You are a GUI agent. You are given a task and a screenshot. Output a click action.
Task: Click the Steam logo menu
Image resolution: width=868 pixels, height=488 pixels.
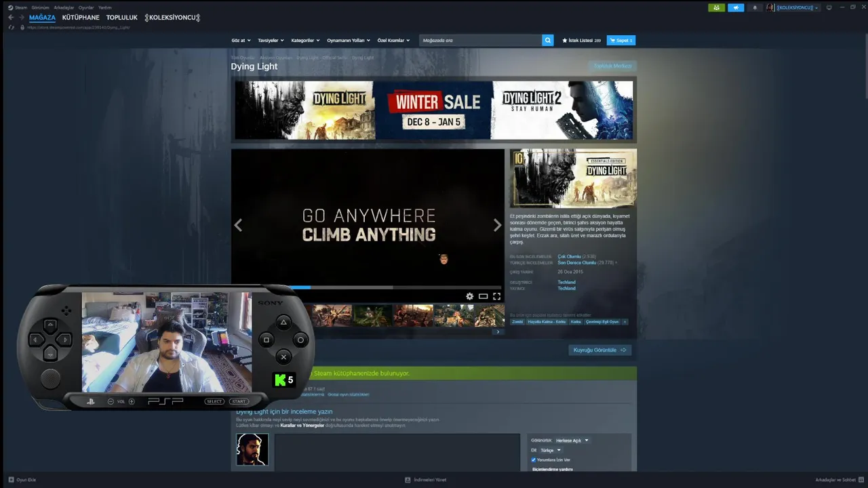[17, 7]
